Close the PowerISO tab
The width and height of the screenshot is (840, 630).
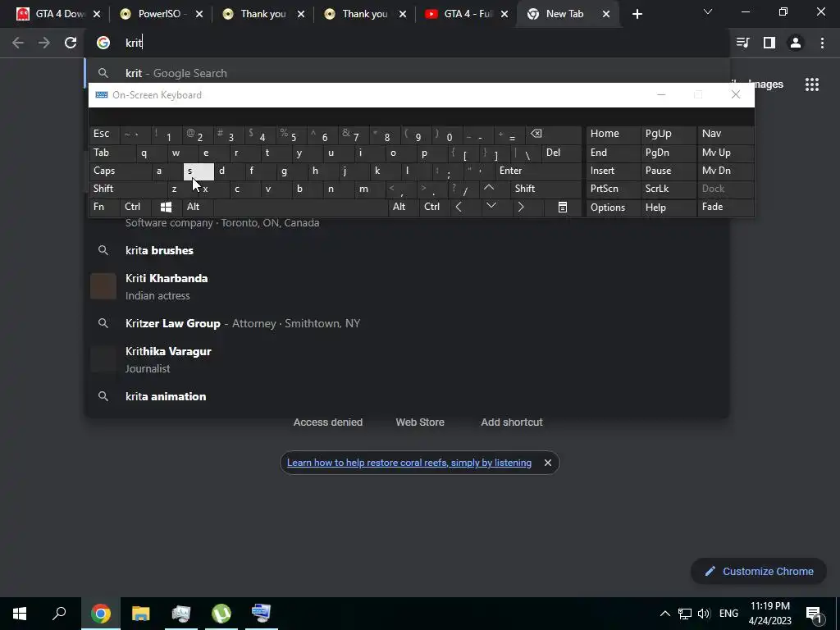199,15
